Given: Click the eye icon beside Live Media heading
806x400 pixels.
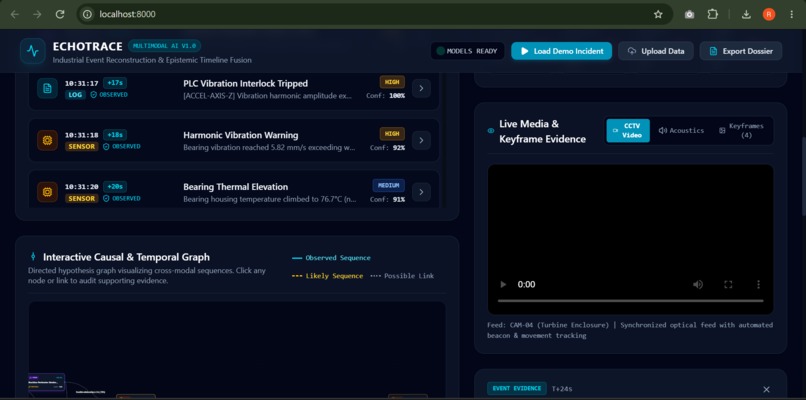Looking at the screenshot, I should coord(490,131).
